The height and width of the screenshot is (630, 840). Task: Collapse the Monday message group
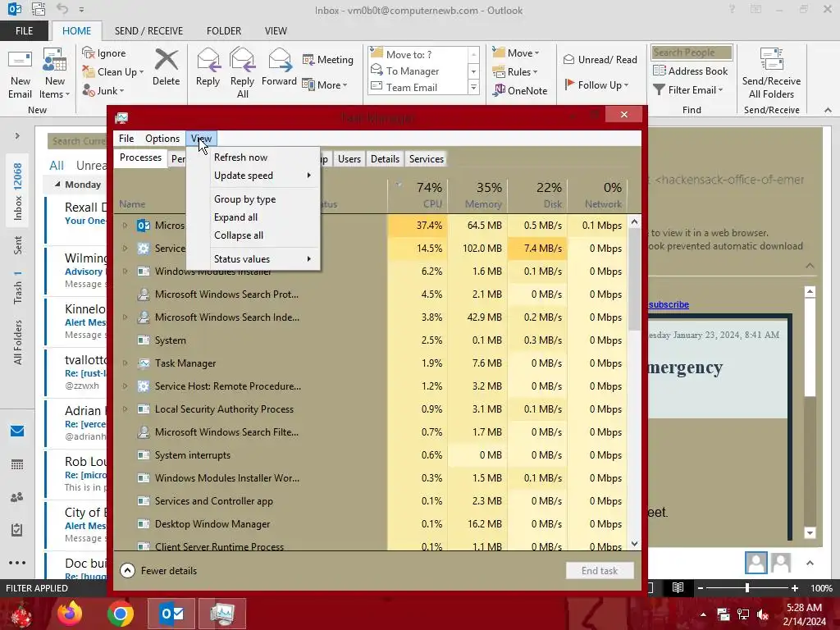click(x=57, y=185)
